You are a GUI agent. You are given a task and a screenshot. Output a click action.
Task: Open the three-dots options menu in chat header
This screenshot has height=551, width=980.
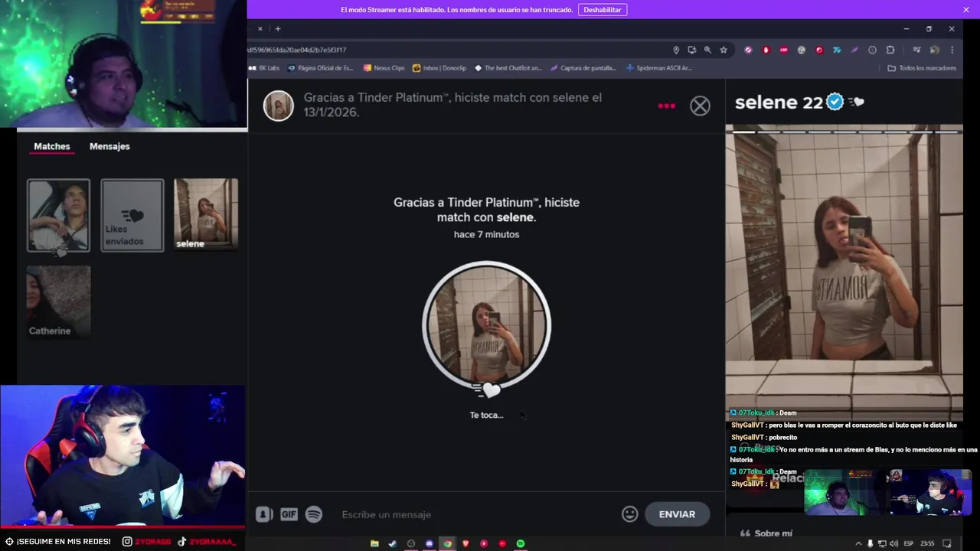pyautogui.click(x=667, y=106)
